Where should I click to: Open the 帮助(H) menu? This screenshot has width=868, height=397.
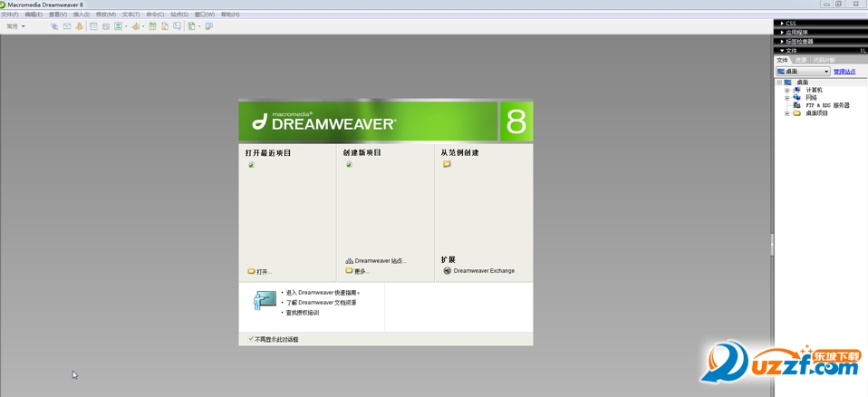point(230,15)
